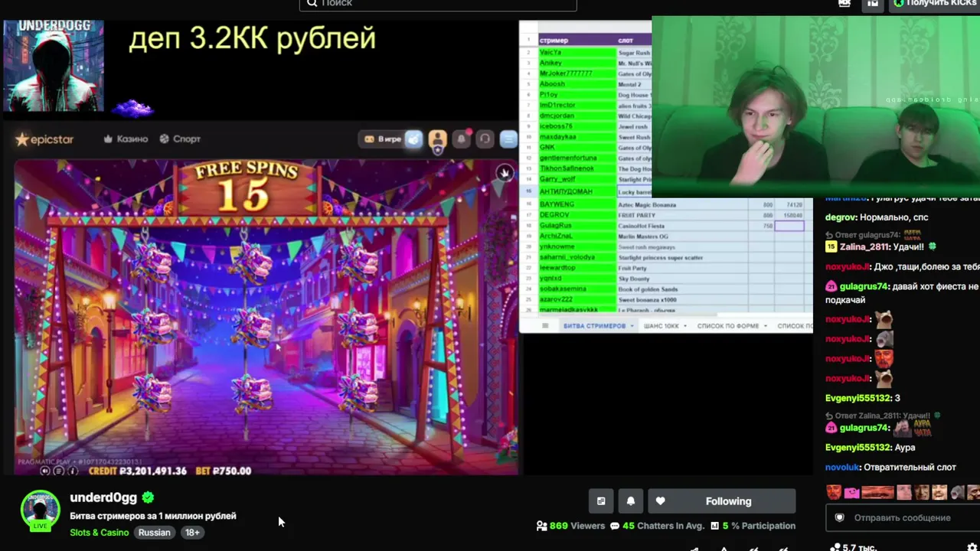This screenshot has width=980, height=551.
Task: Select the 18+ tag
Action: [x=192, y=533]
